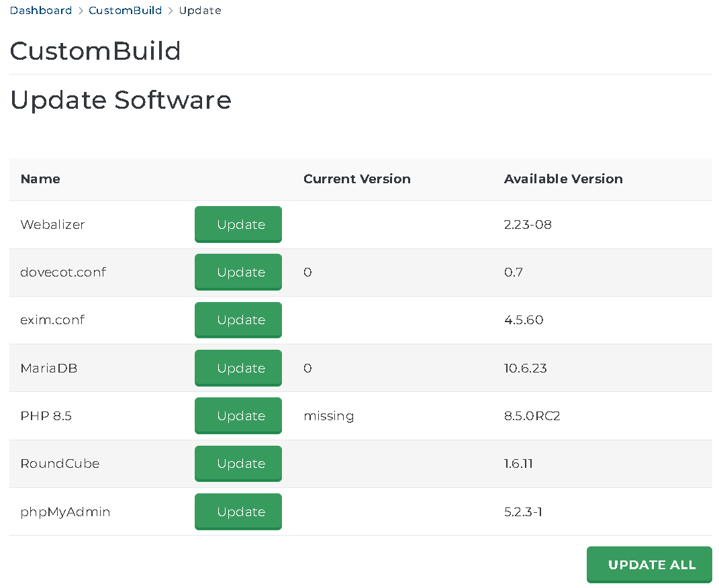
Task: Click the Webalizer software name
Action: point(52,225)
